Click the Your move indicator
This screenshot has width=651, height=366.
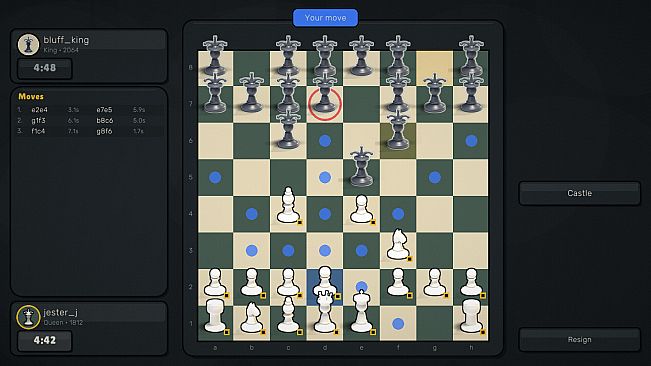point(326,18)
